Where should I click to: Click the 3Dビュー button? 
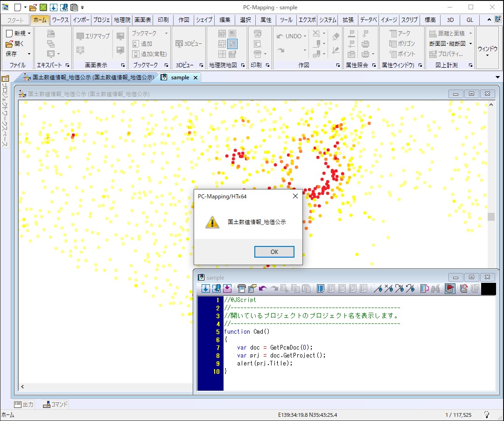(189, 43)
